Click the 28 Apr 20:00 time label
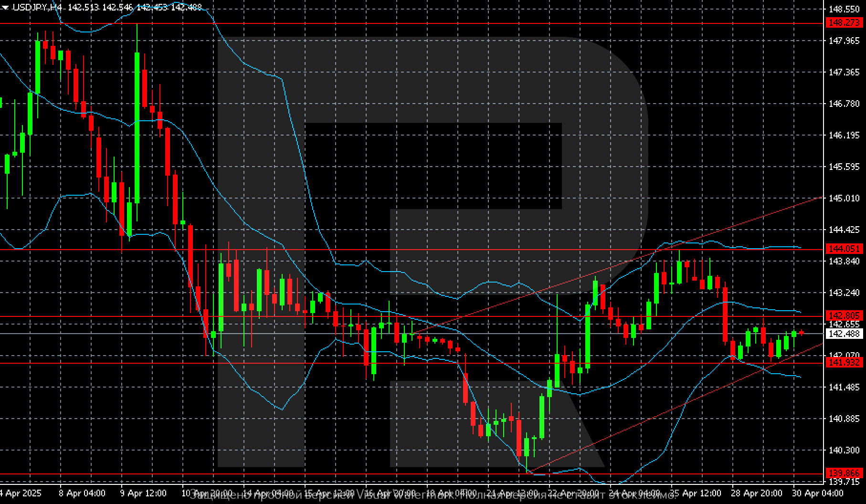The height and width of the screenshot is (504, 866). point(758,493)
